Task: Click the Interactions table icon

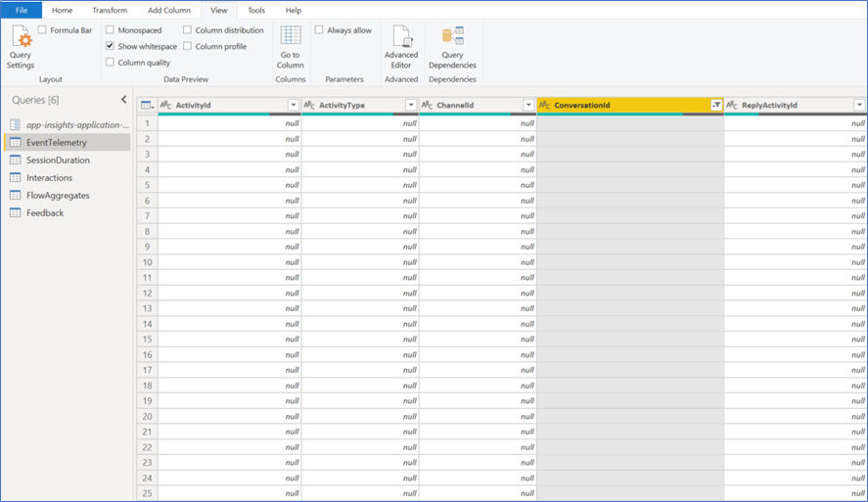Action: tap(15, 178)
